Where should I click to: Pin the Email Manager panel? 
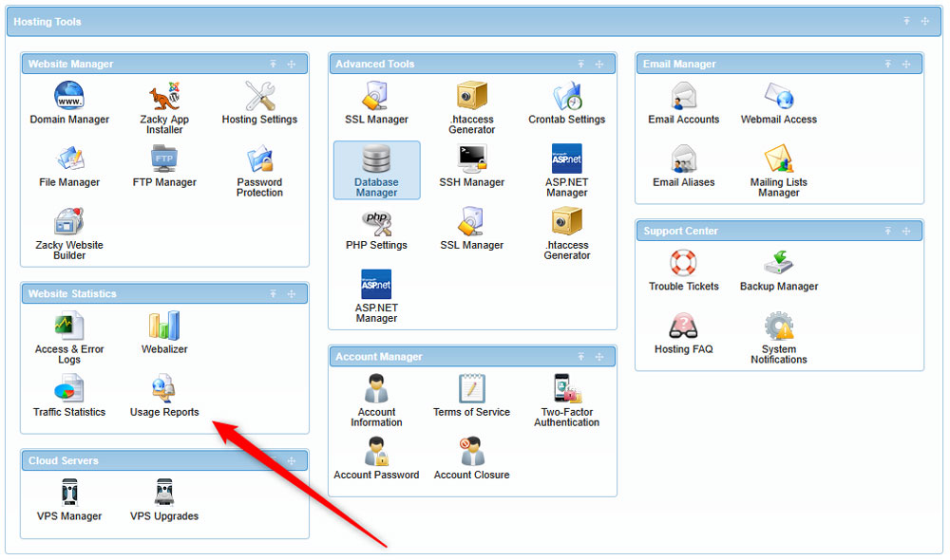point(888,64)
